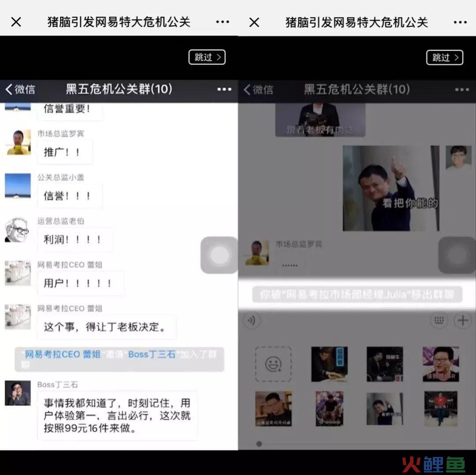
Task: Tap the avatar of 市场总监罗宾 in left chat
Action: pos(18,142)
